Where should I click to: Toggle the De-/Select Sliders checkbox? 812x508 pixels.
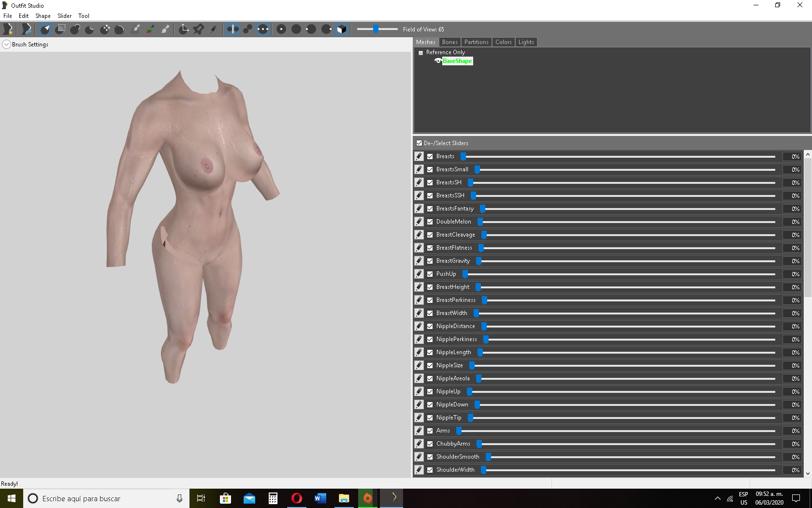click(x=419, y=143)
